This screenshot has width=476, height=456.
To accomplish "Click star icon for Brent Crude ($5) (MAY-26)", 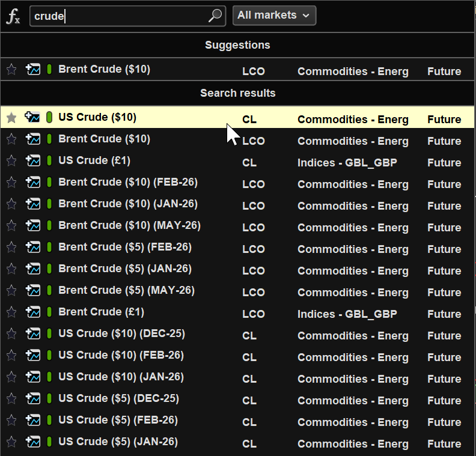I will tap(11, 290).
